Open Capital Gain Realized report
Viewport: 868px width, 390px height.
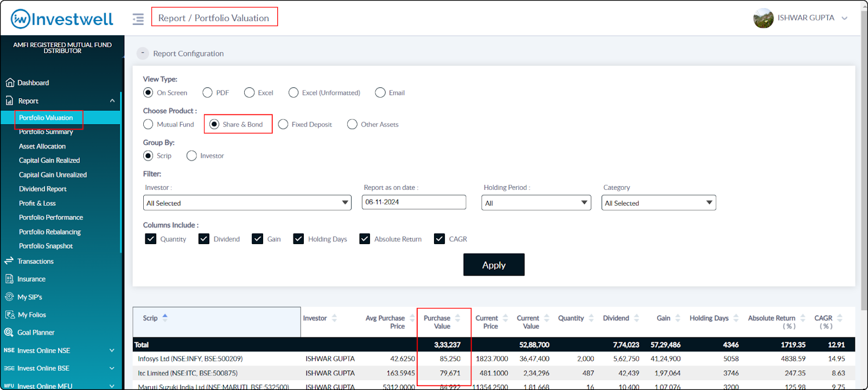click(x=49, y=161)
